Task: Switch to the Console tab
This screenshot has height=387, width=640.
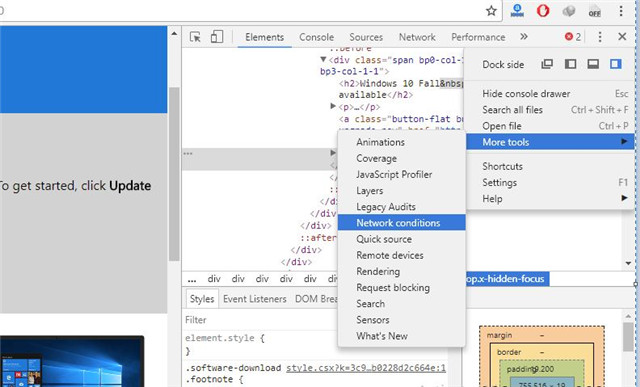Action: (x=316, y=37)
